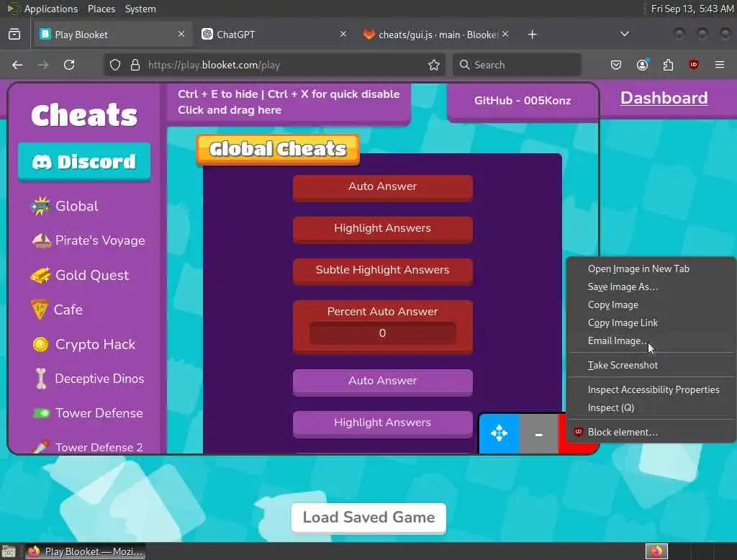Image resolution: width=737 pixels, height=560 pixels.
Task: Open the Discord button in Cheats
Action: pos(84,162)
